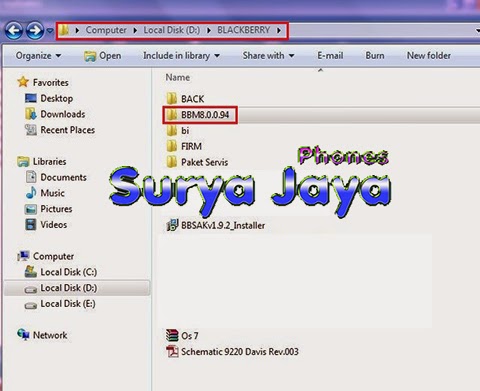
Task: Open Downloads in Favorites
Action: [55, 114]
